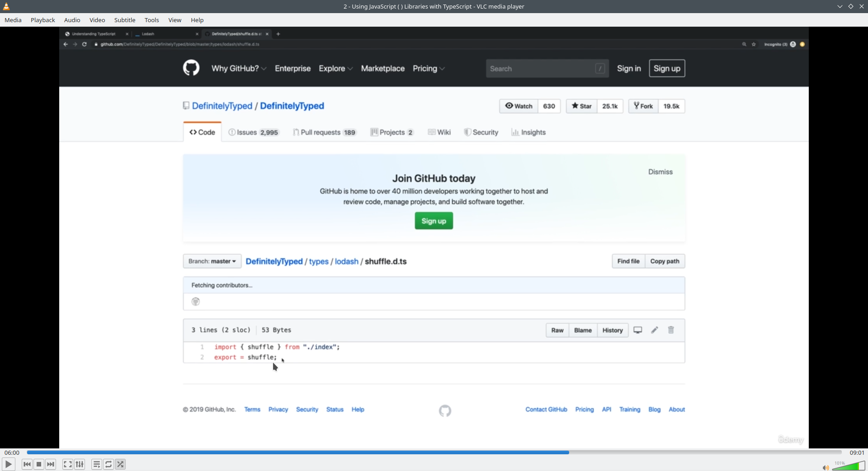Click the GitHub Search field

tap(547, 68)
